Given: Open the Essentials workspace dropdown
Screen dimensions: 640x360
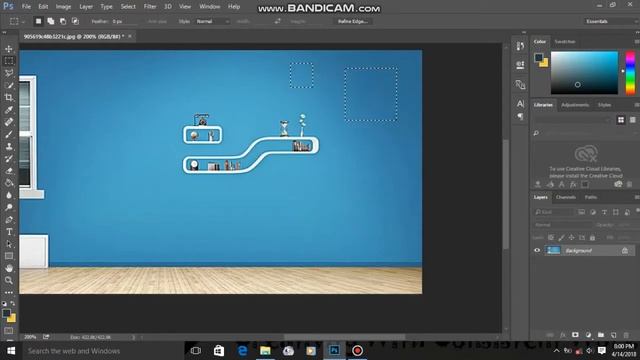Looking at the screenshot, I should click(x=610, y=21).
